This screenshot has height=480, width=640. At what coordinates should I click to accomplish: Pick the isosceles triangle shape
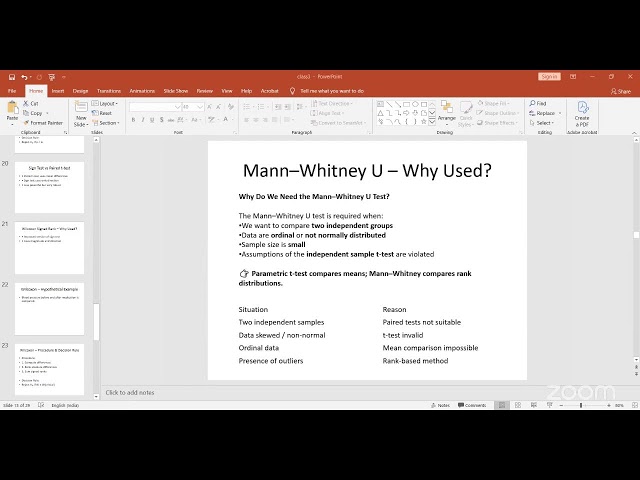coord(380,113)
